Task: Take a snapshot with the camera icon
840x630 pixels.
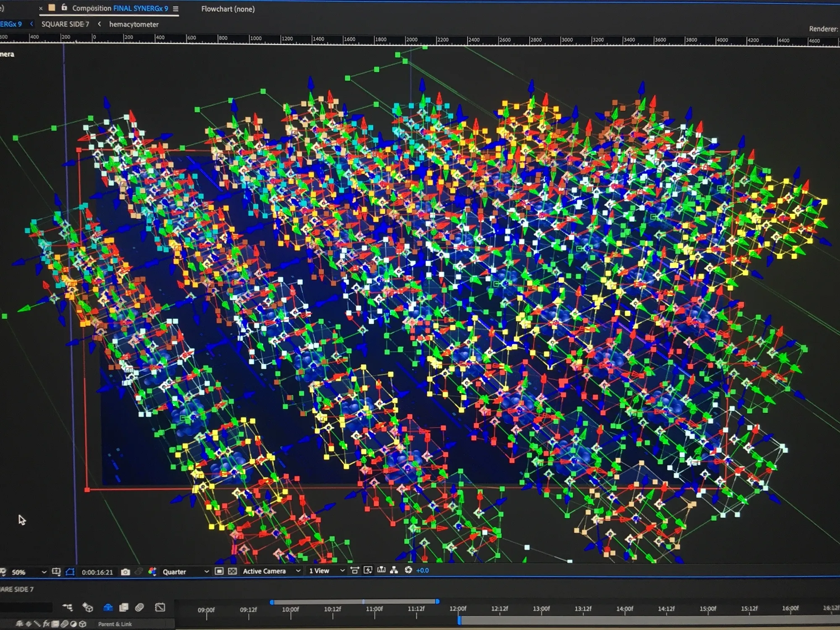Action: 125,572
